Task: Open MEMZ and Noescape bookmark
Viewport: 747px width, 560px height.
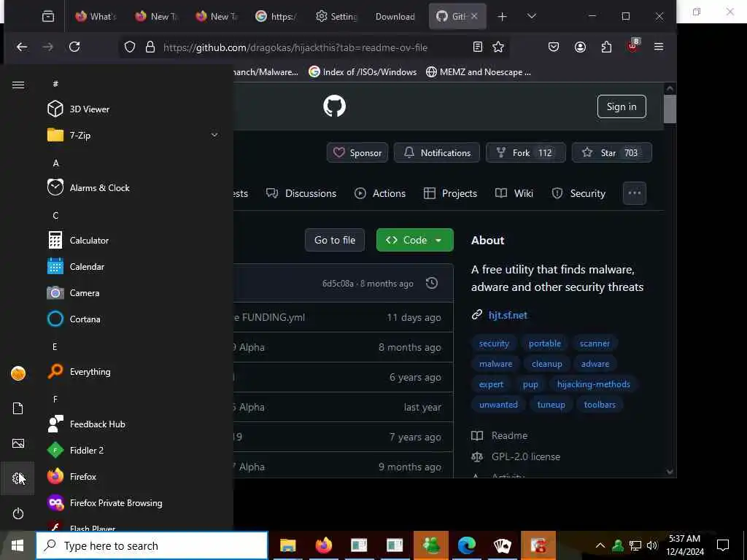Action: 479,72
